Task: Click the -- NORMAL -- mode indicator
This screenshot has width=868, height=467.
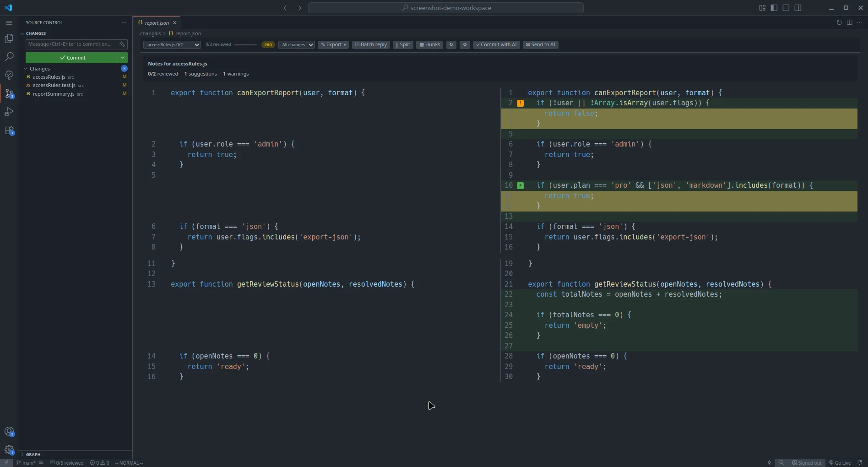Action: click(x=129, y=463)
